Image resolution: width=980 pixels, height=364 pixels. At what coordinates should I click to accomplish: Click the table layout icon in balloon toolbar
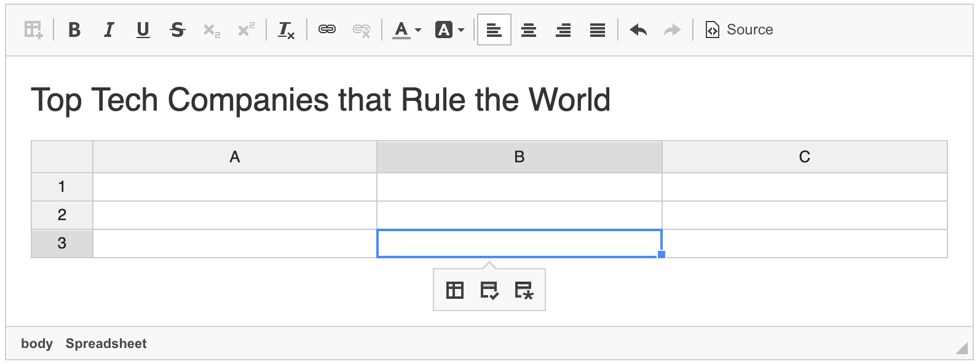[455, 290]
